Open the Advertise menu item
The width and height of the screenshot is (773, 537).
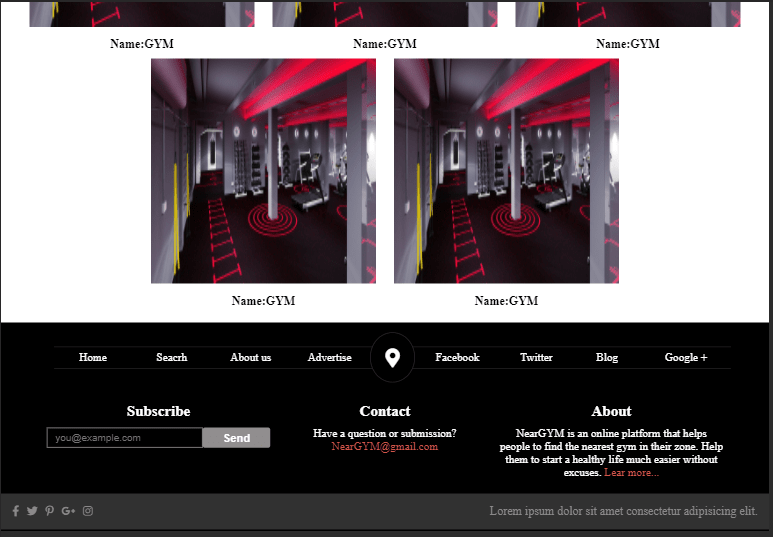[329, 357]
